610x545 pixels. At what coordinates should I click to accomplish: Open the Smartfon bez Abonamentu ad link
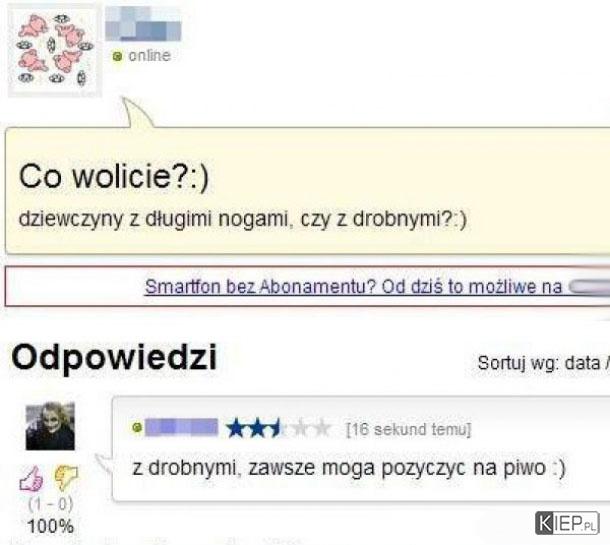[x=353, y=287]
